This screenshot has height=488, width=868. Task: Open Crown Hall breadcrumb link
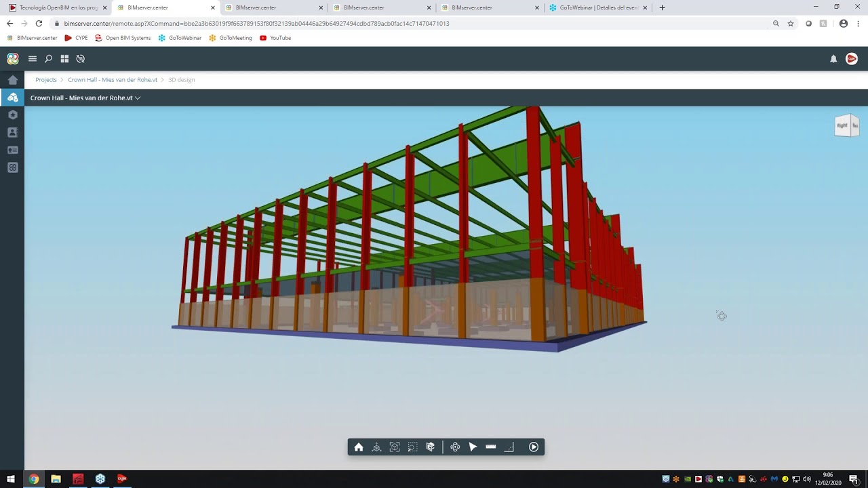[113, 80]
